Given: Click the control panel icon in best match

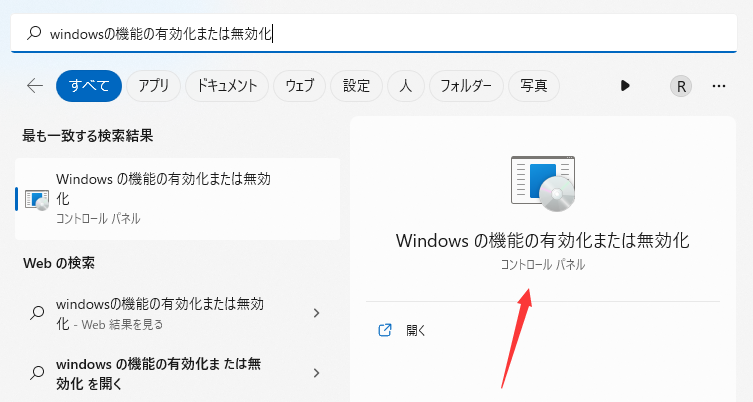Looking at the screenshot, I should [x=37, y=199].
